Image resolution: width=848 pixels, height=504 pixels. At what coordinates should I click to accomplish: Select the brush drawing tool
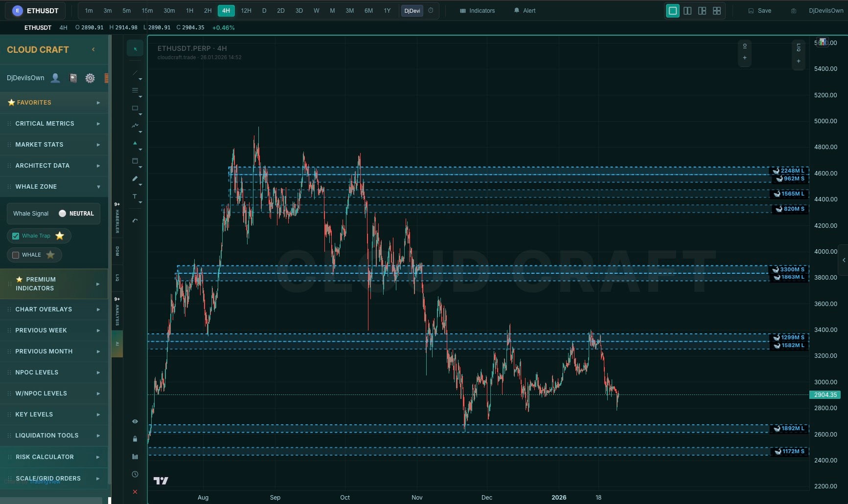pos(135,178)
